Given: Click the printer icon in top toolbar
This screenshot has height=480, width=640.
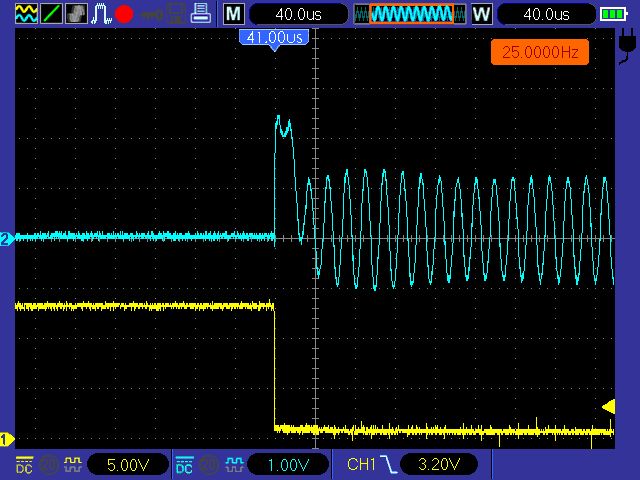Looking at the screenshot, I should [200, 14].
